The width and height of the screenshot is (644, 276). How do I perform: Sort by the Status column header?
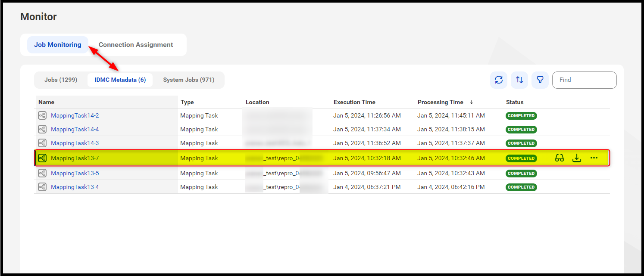515,102
